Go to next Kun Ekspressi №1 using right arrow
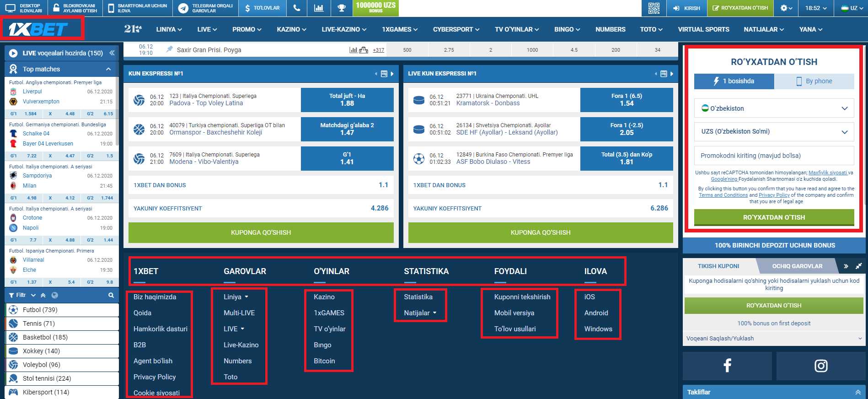 [392, 74]
